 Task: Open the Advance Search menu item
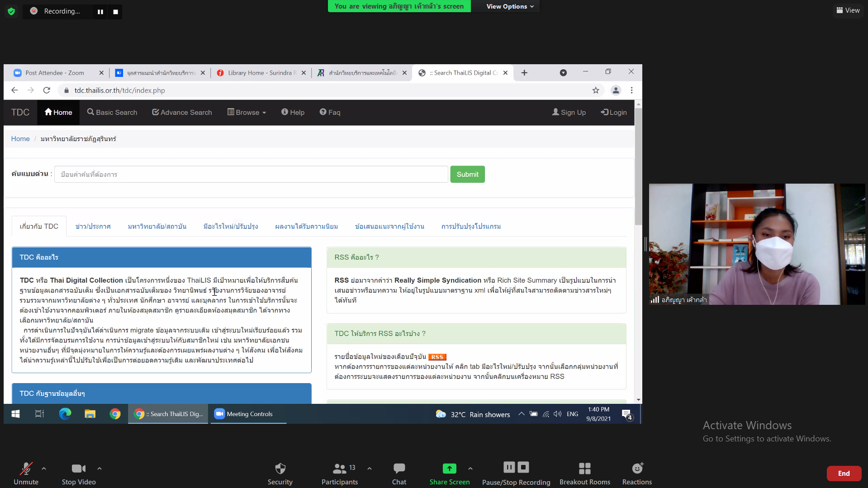pyautogui.click(x=182, y=112)
